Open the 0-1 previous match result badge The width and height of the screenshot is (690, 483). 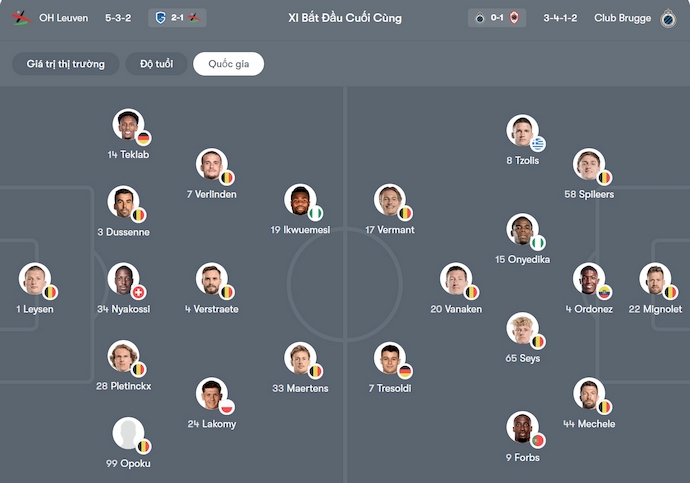tap(497, 18)
